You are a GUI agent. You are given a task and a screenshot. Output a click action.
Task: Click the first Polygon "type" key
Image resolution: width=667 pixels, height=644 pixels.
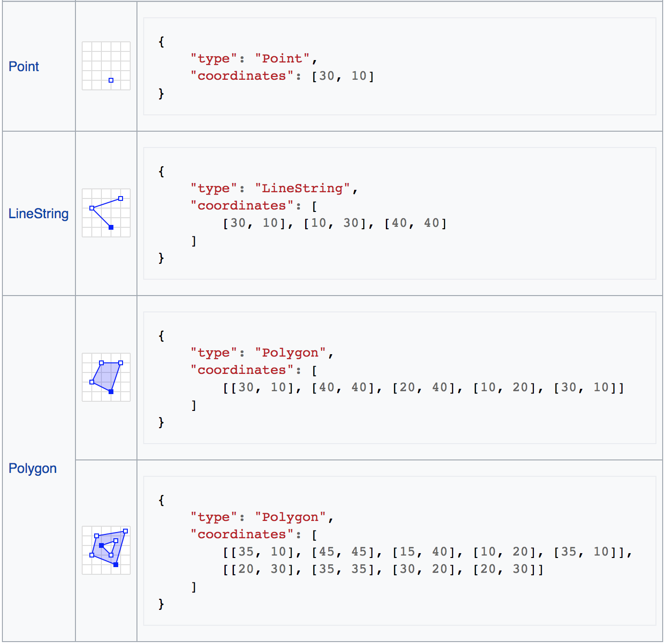coord(214,353)
